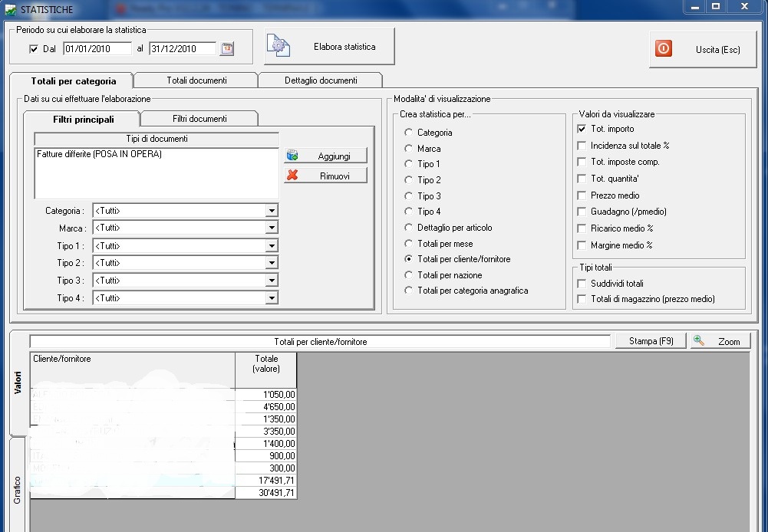Check Suddividi totali option
The width and height of the screenshot is (768, 532).
point(582,284)
